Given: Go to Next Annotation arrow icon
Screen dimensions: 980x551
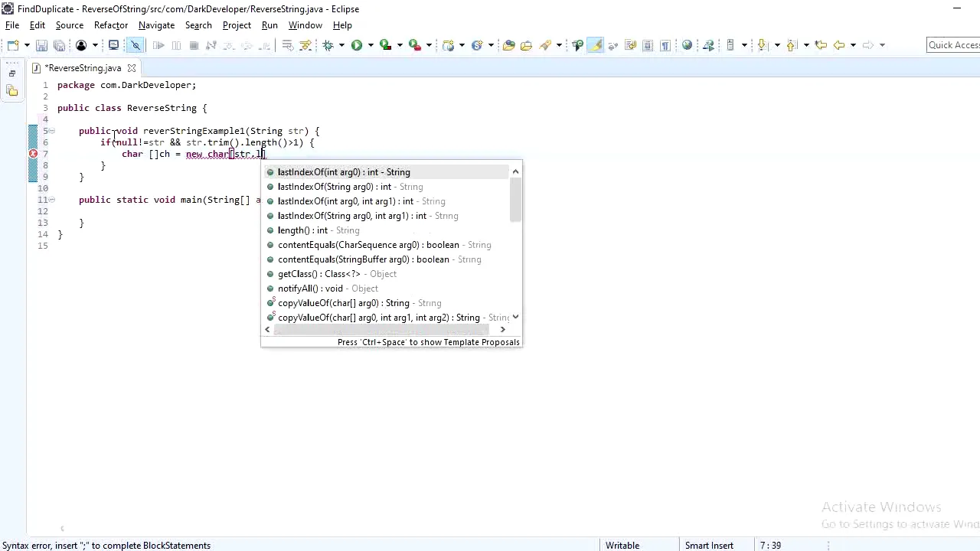Looking at the screenshot, I should coord(762,45).
